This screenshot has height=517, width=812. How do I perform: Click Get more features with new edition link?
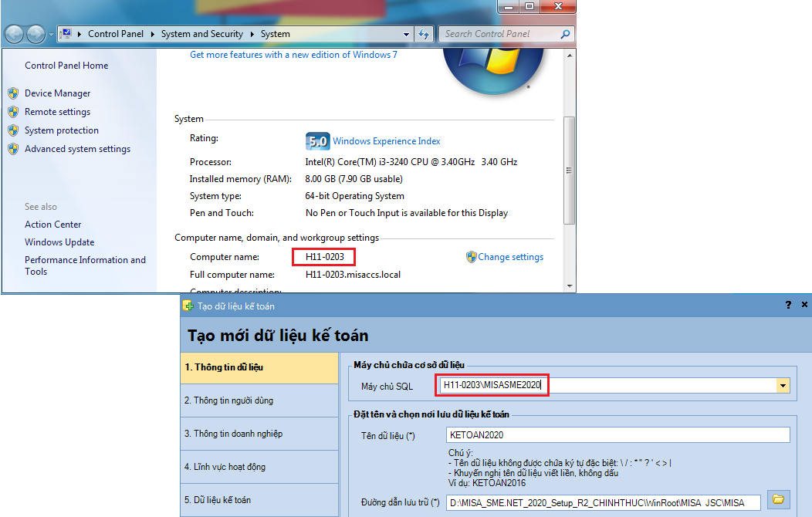pos(293,55)
